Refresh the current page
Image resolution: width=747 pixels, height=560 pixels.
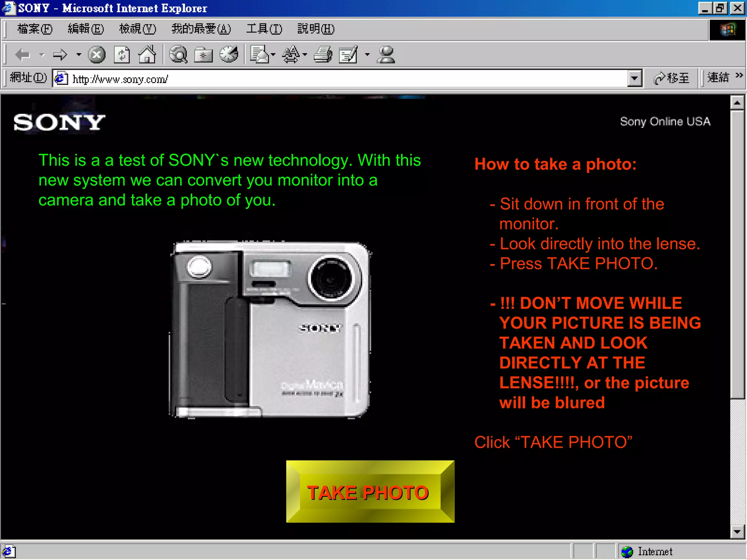click(x=122, y=55)
